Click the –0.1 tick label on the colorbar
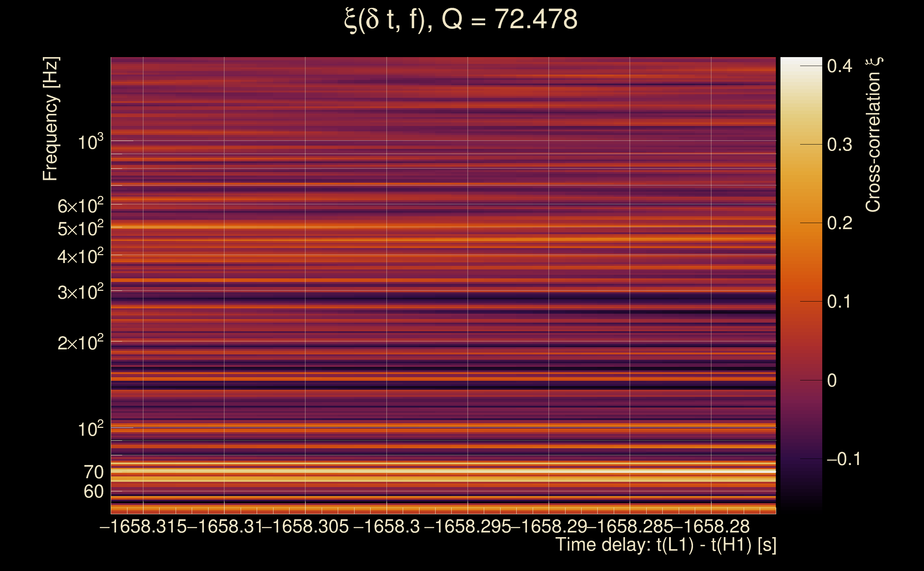The image size is (924, 571). pyautogui.click(x=843, y=459)
